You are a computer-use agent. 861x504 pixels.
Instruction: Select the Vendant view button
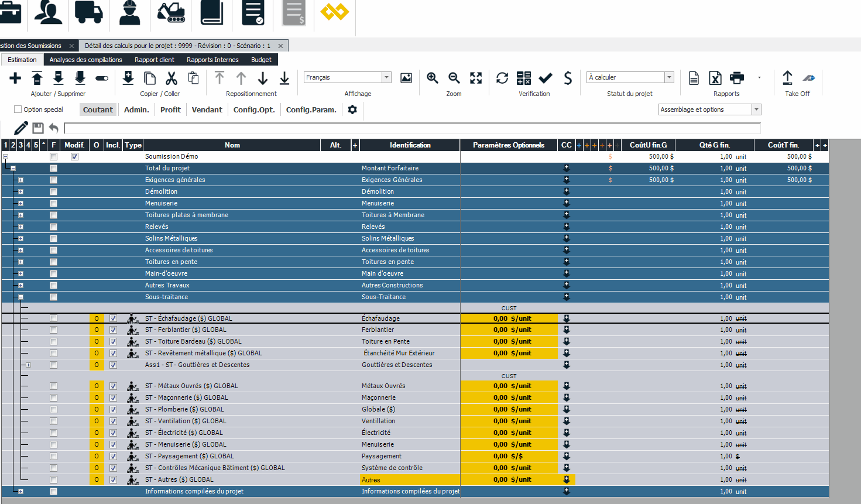[x=207, y=109]
